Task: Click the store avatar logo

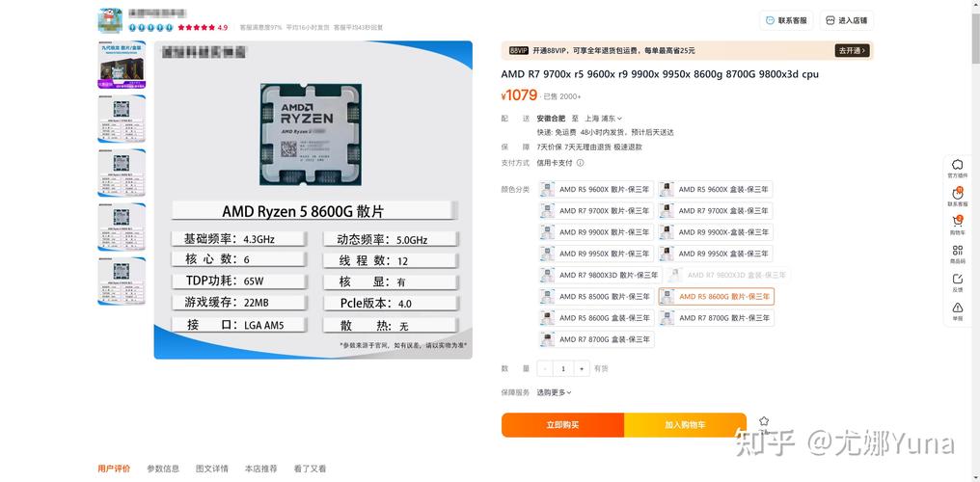Action: [110, 20]
